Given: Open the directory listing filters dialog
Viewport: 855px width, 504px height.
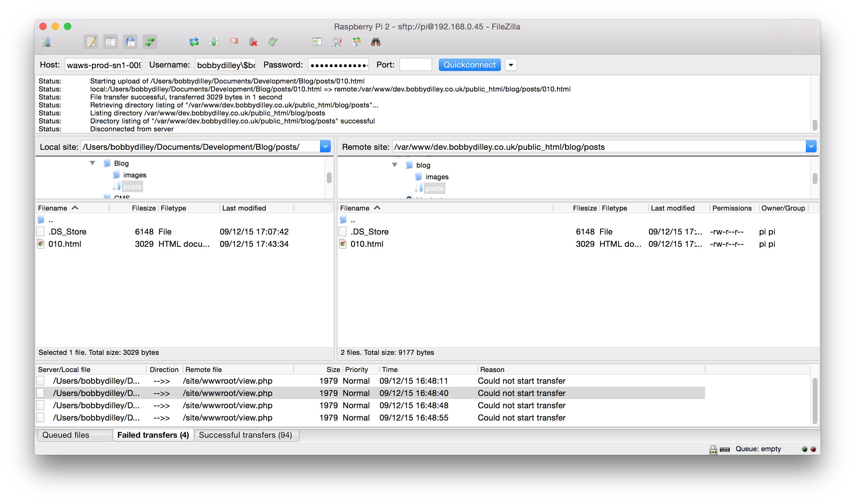Looking at the screenshot, I should [x=317, y=42].
